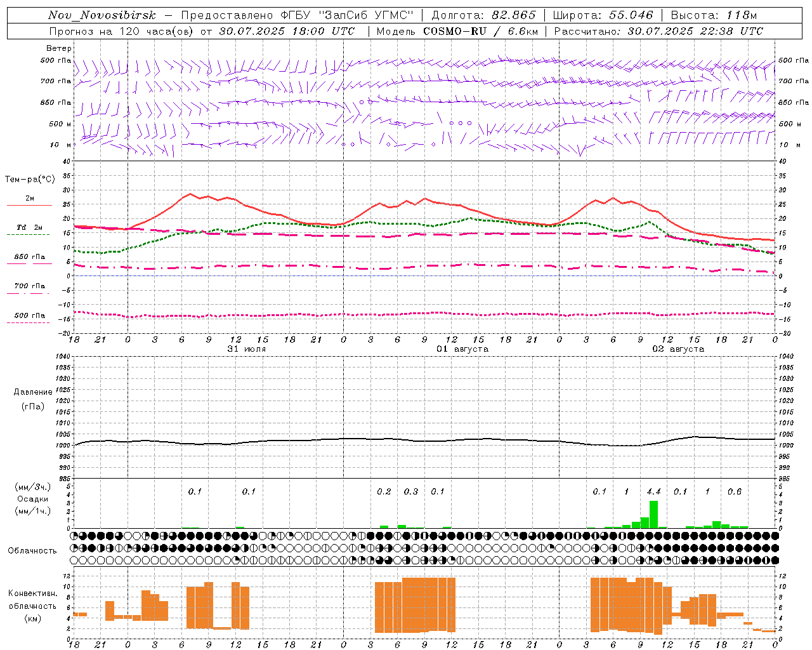Screen dimensions: 812x650
Task: Select the text ФГБУ "ЗапСиб УГМС"
Action: [x=345, y=15]
